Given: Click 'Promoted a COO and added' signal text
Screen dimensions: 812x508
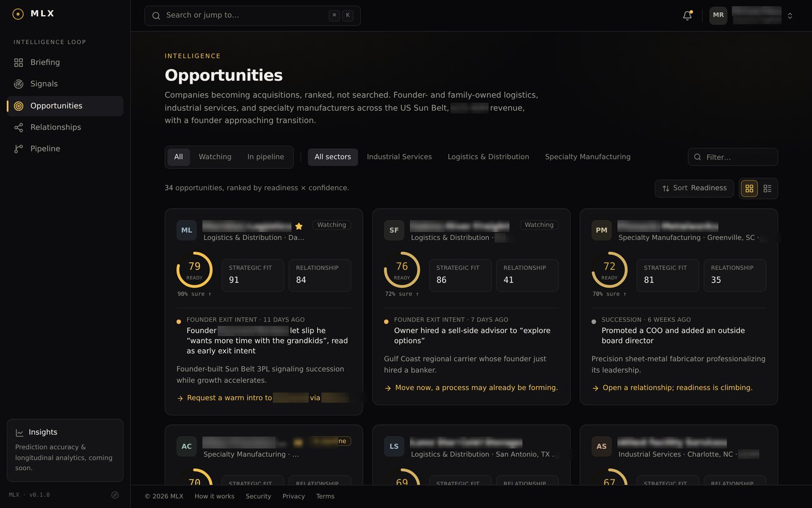Looking at the screenshot, I should [673, 336].
